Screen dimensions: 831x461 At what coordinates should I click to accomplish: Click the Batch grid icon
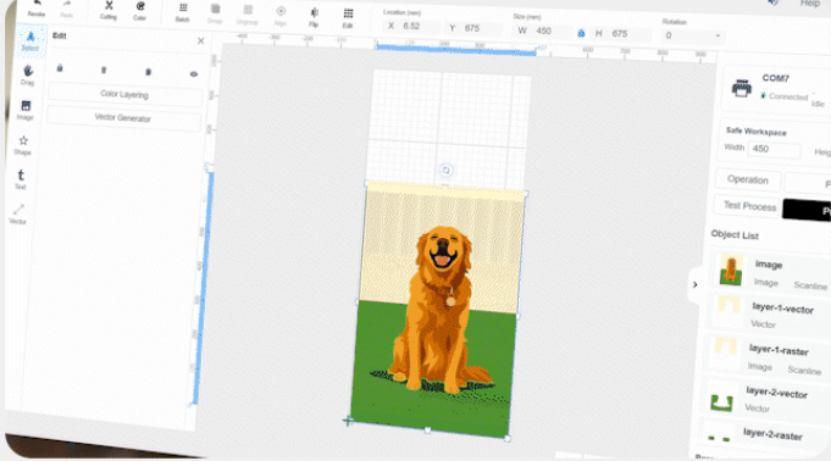coord(183,8)
